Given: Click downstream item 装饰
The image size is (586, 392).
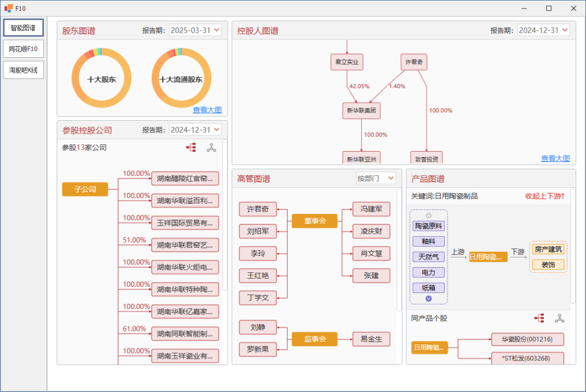Looking at the screenshot, I should tap(548, 265).
